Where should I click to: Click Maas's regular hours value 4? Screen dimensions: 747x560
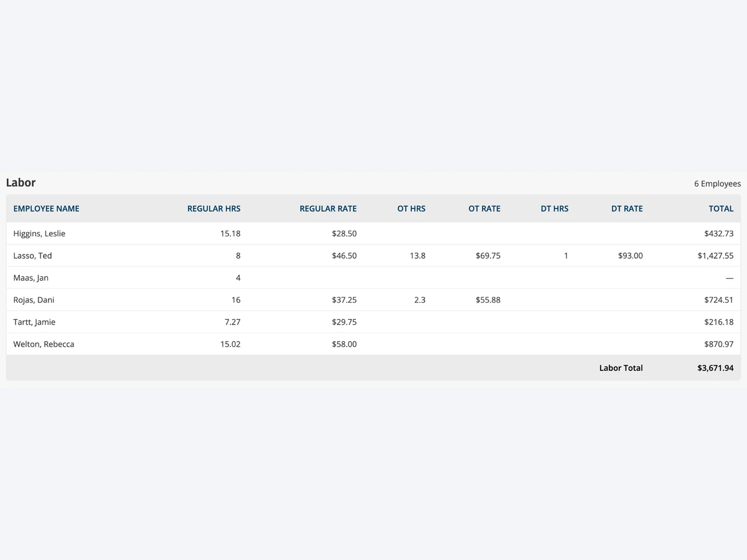tap(238, 278)
